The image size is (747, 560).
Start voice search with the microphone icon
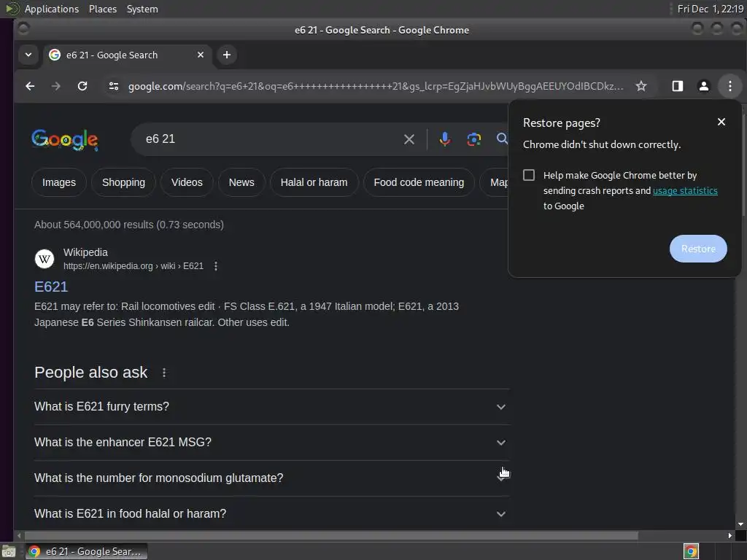tap(444, 139)
